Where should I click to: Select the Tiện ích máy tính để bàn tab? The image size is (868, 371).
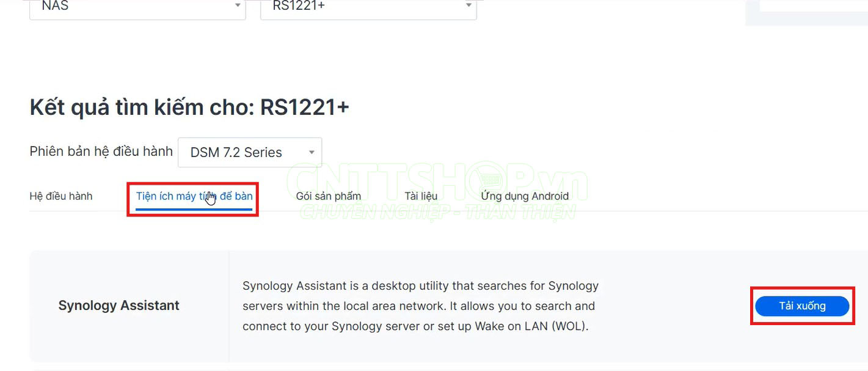tap(194, 196)
